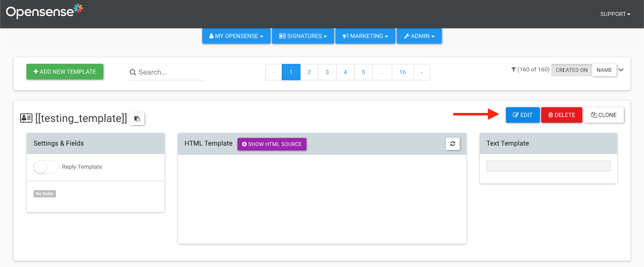Go to page 5
Screen dimensions: 644x267
363,72
